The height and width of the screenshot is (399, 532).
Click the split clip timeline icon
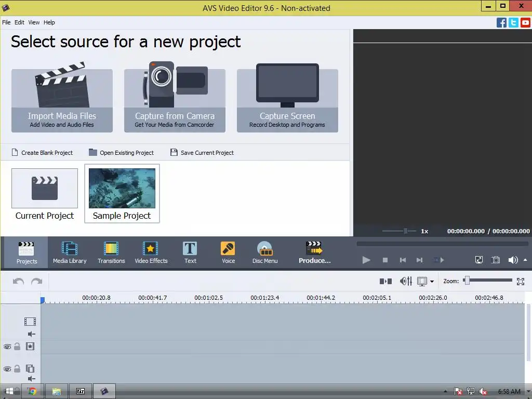(x=385, y=281)
